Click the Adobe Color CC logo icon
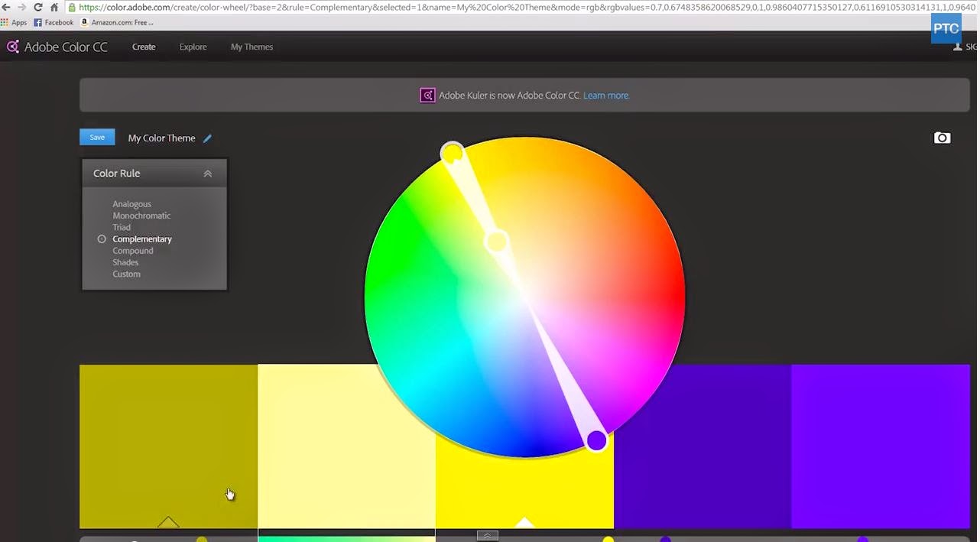The image size is (980, 542). 12,47
